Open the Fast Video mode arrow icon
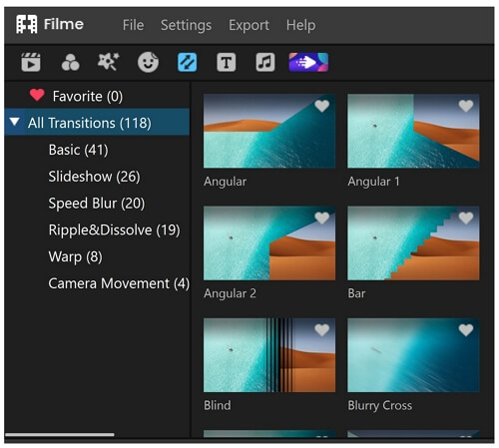Viewport: 499px width, 448px height. tap(308, 62)
